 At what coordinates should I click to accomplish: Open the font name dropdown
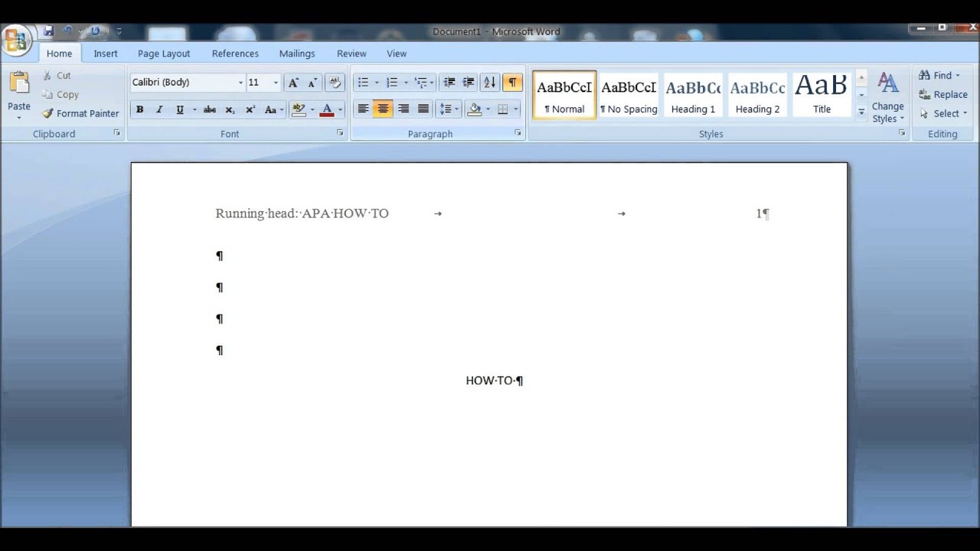pos(240,83)
